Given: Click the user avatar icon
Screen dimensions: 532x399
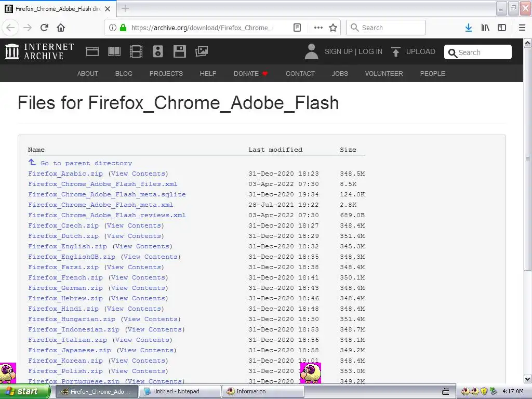Looking at the screenshot, I should (x=312, y=51).
